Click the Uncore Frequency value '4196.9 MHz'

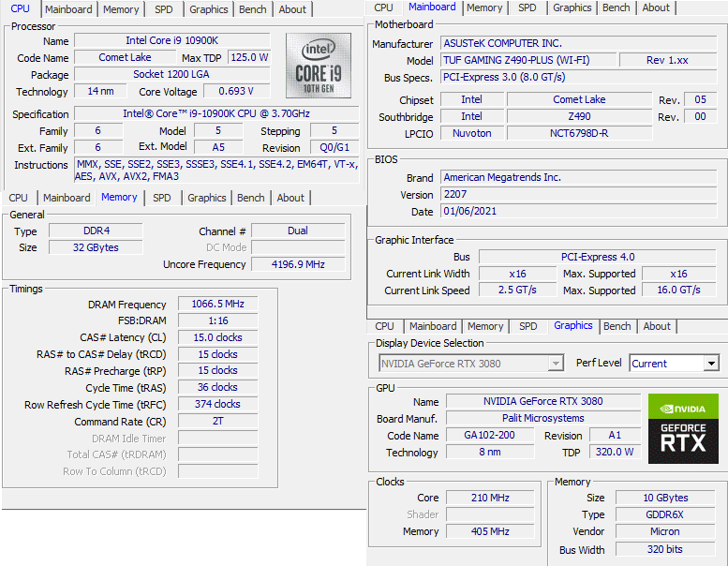coord(298,264)
